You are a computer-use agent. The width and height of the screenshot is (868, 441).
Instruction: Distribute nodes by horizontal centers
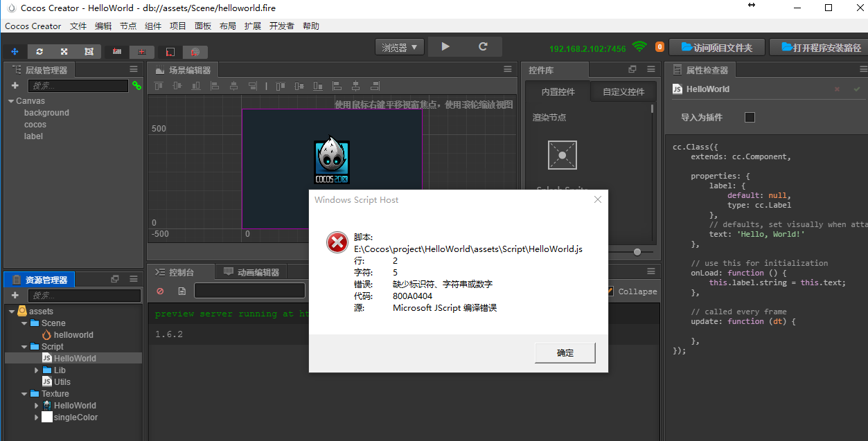point(355,87)
